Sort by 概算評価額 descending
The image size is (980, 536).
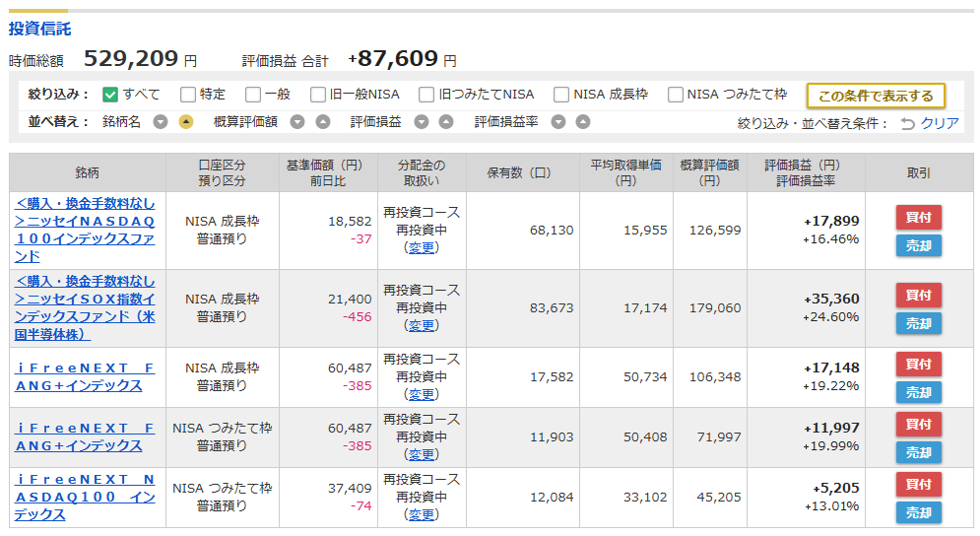point(297,122)
